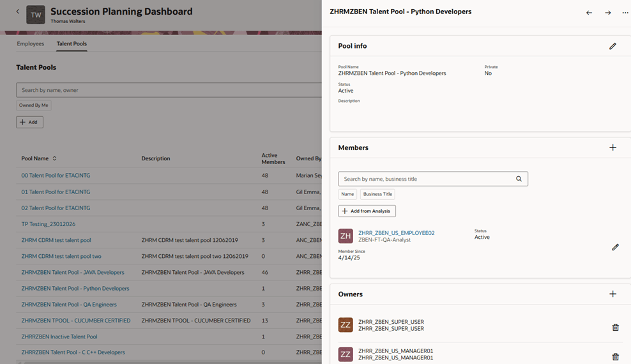
Task: Toggle the Name search filter chip
Action: [x=347, y=194]
